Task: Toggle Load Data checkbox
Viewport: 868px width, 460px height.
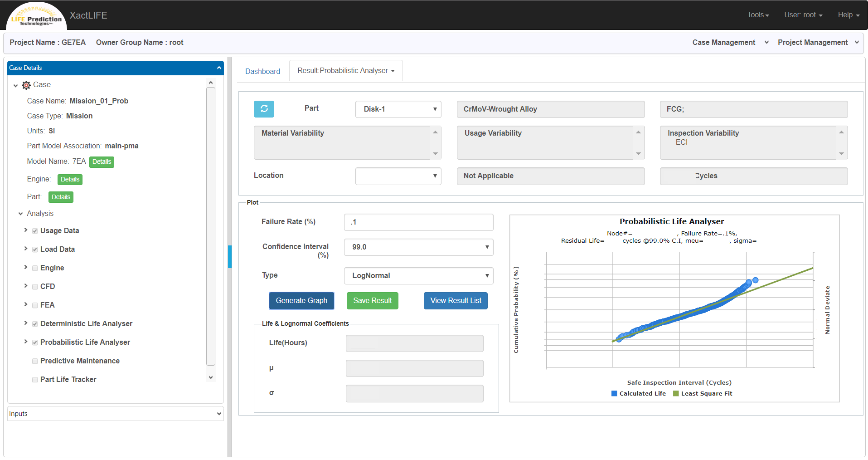Action: [35, 250]
